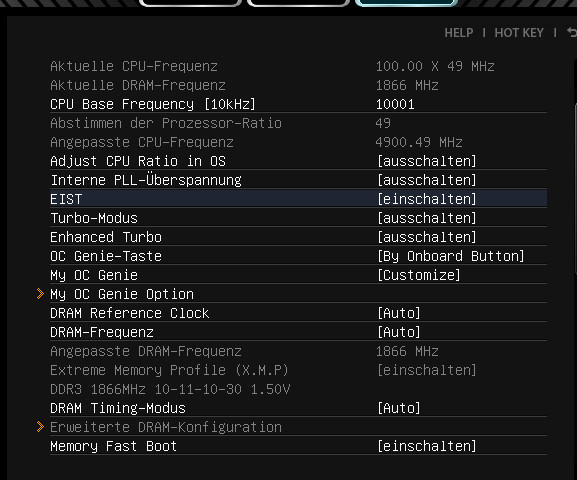Select the My OC Genie row label
Screen dimensions: 577x480
(x=94, y=275)
